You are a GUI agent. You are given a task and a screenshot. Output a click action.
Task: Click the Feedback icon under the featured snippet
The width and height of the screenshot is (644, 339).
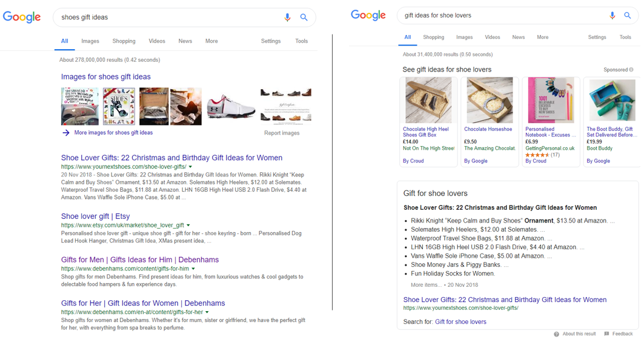coord(606,334)
